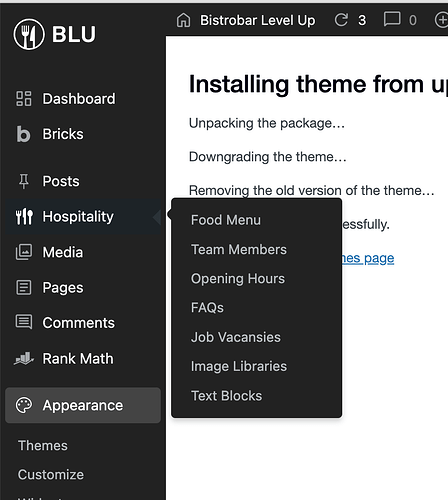This screenshot has height=500, width=448.
Task: Click the comments bubble icon in toolbar
Action: click(392, 19)
